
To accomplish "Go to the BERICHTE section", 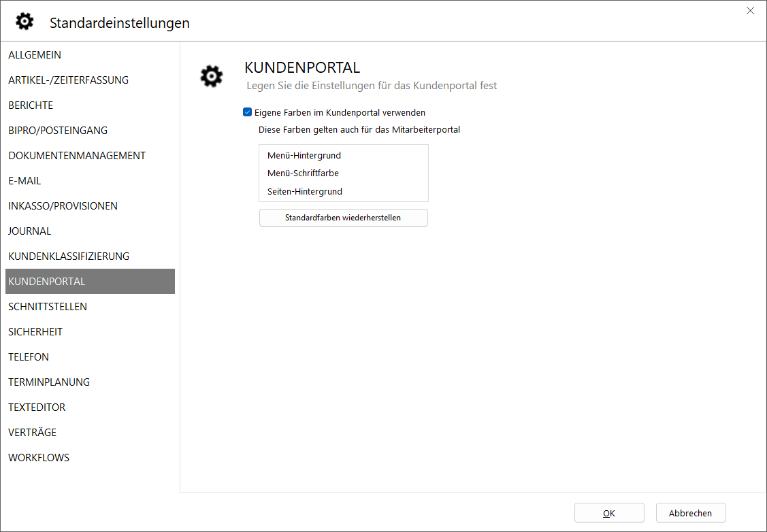I will tap(31, 105).
